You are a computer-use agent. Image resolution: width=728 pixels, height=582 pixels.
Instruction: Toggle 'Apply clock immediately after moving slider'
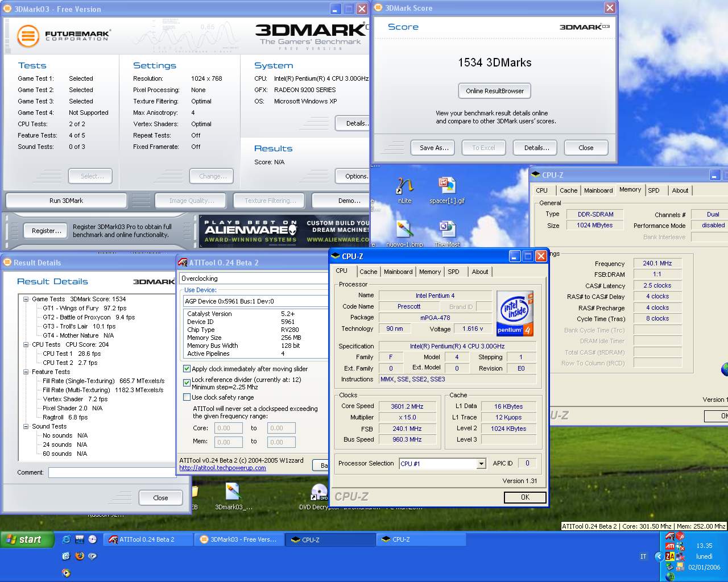pyautogui.click(x=187, y=369)
